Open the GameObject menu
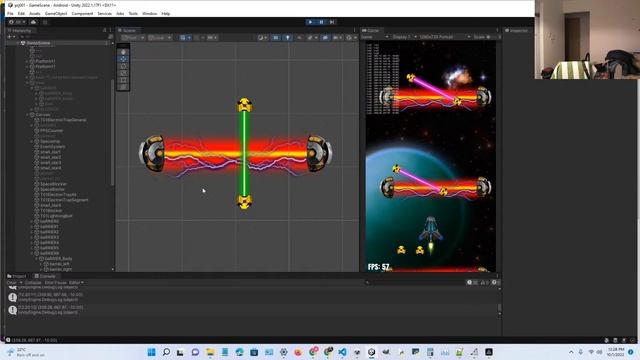 click(x=56, y=13)
